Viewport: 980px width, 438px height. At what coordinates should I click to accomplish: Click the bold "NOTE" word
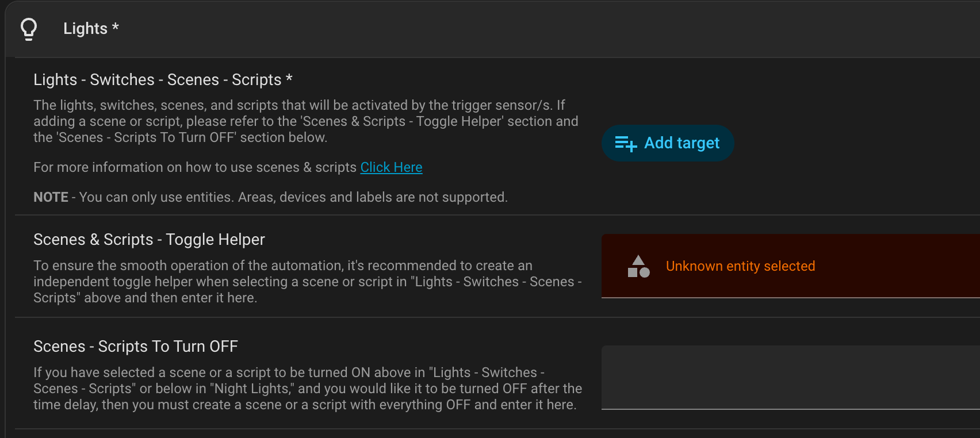51,197
